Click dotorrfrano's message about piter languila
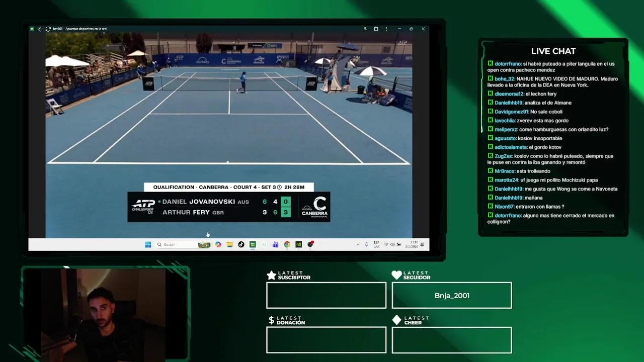 [551, 67]
